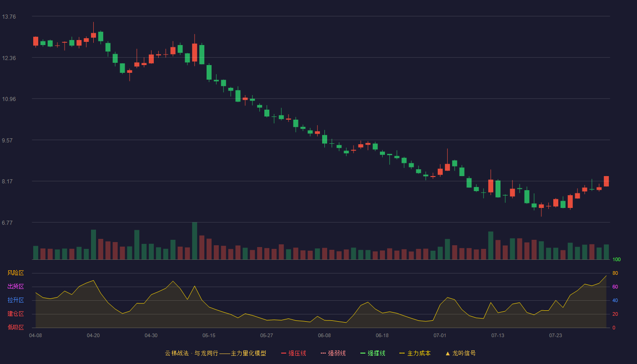Screen dimensions: 637x364
Task: Click the 12.36 price axis label
Action: click(9, 58)
